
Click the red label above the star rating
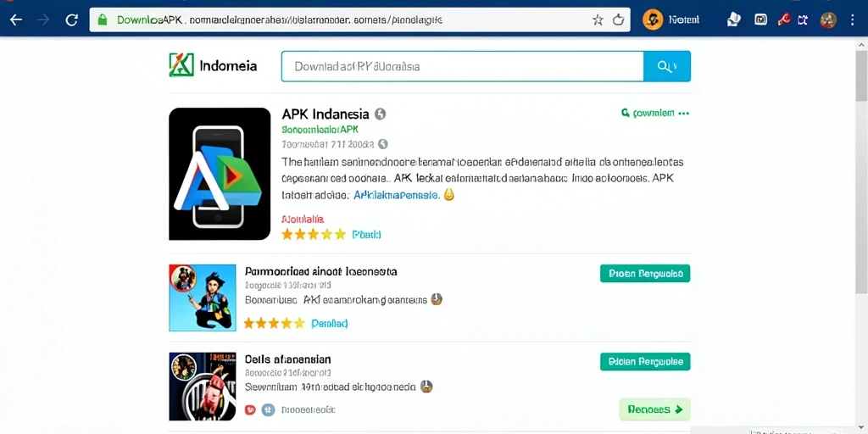coord(303,219)
